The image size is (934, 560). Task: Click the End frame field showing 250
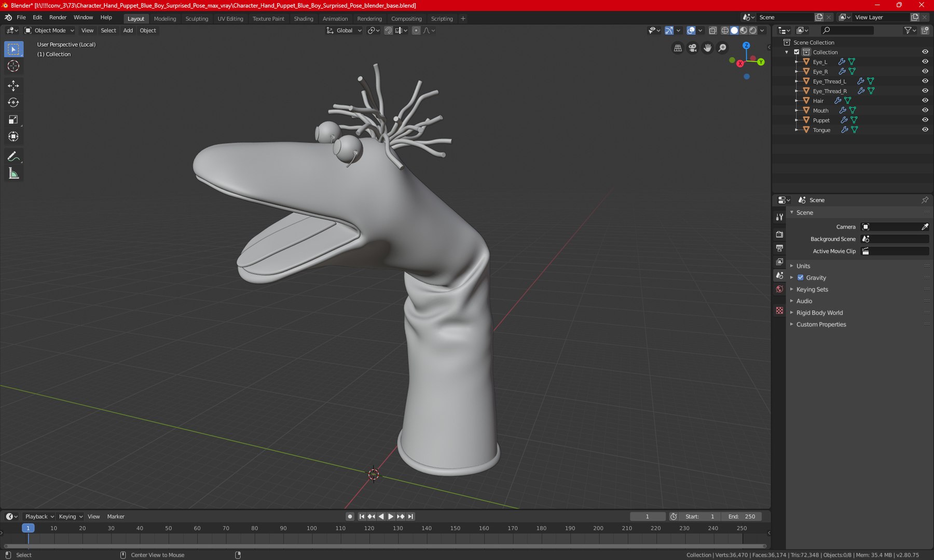[741, 516]
